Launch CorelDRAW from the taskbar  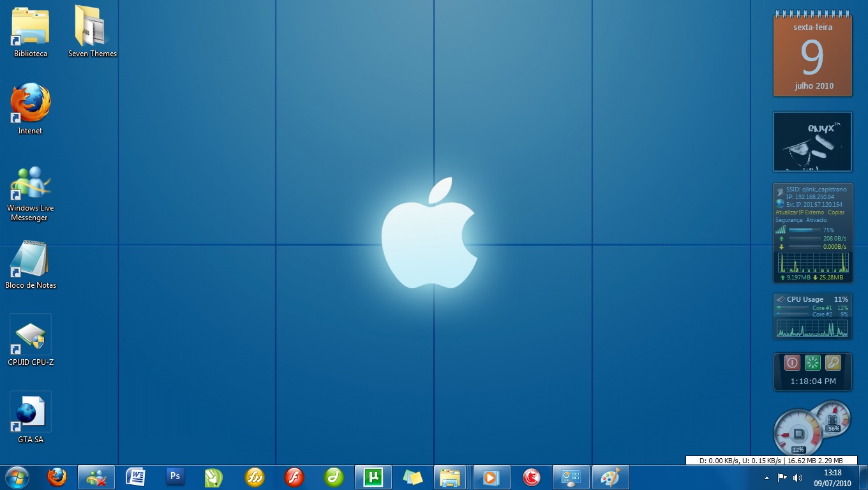(214, 477)
